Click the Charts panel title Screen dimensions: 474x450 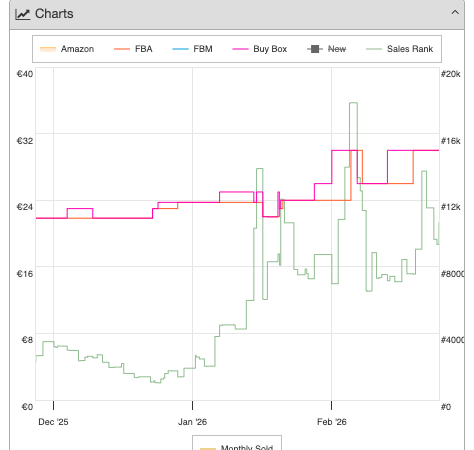tap(54, 14)
